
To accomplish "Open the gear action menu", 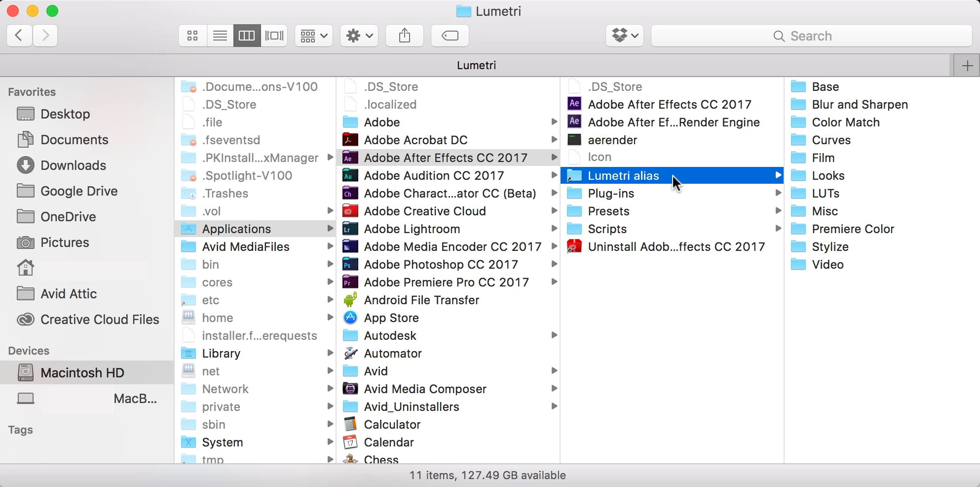I will [359, 36].
